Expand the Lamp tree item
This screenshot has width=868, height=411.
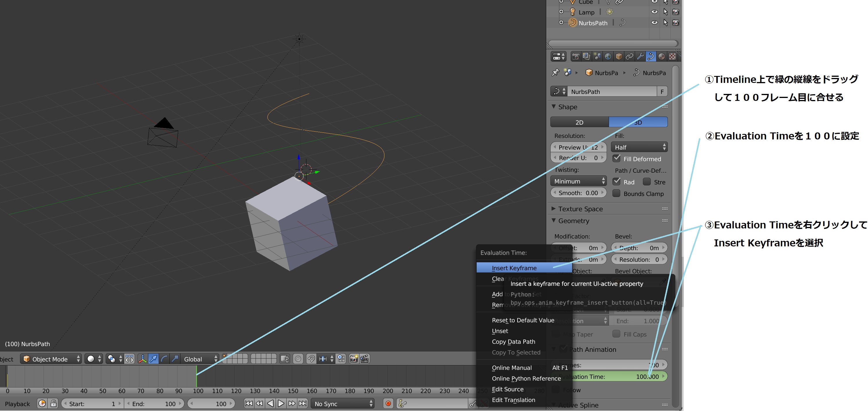[x=561, y=12]
